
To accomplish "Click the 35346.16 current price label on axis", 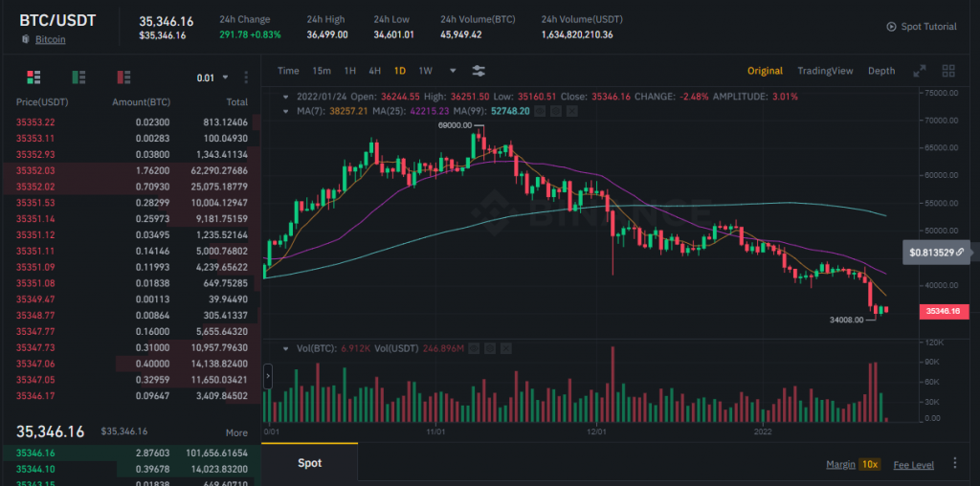I will (943, 311).
